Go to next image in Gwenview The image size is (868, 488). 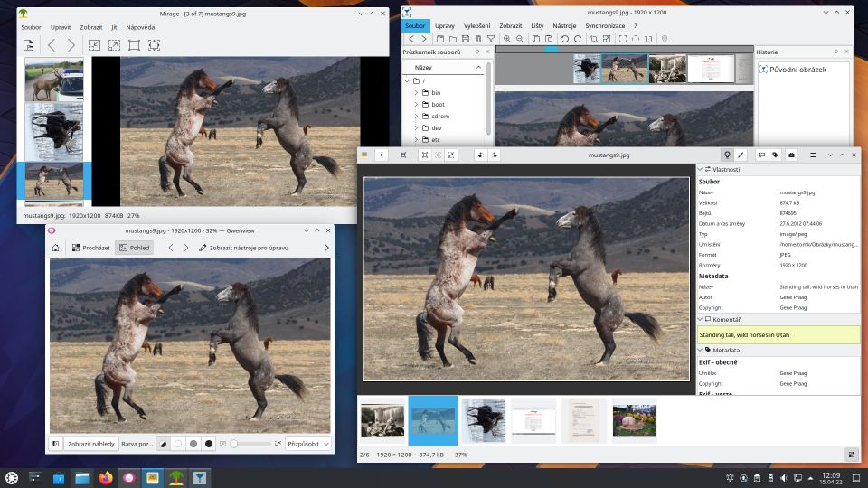pos(186,248)
